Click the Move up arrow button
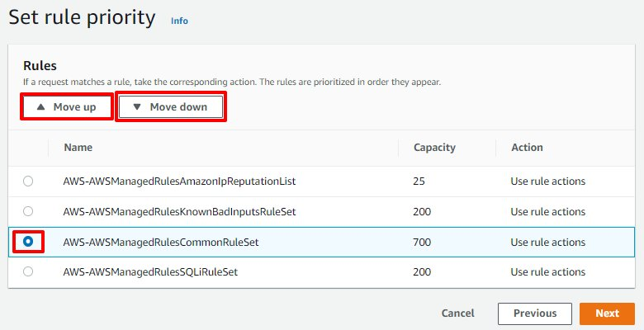 67,107
